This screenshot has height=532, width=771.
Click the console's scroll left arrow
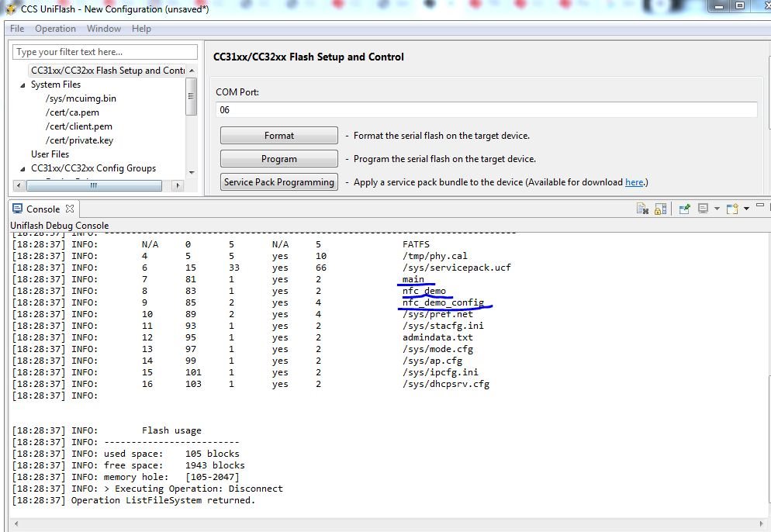16,524
